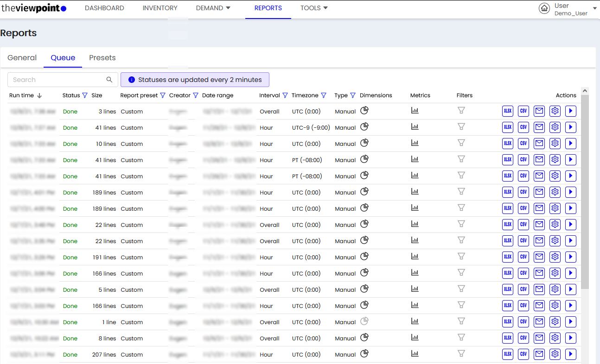Expand the DEMAND menu
Viewport: 600px width, 364px height.
pos(213,8)
